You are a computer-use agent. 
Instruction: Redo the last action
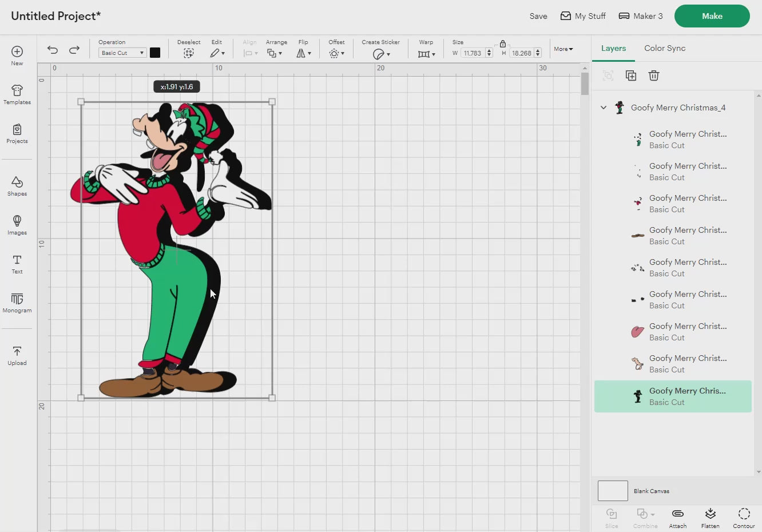[x=74, y=50]
